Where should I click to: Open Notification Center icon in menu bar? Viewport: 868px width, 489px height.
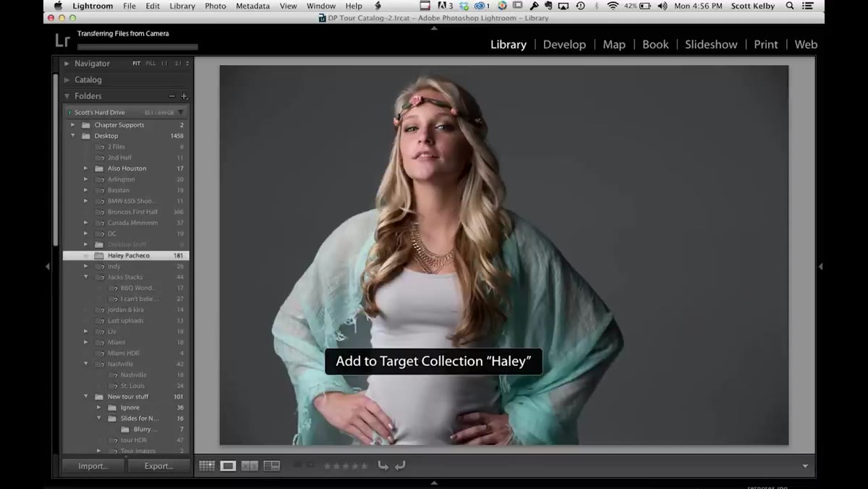pyautogui.click(x=808, y=6)
